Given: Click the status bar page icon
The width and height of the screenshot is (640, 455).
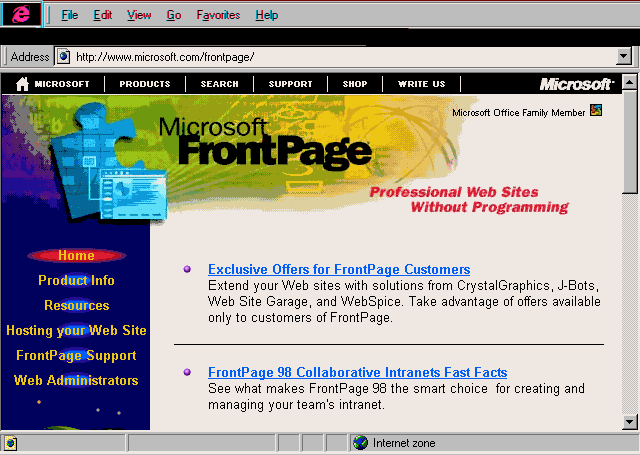Looking at the screenshot, I should (11, 443).
